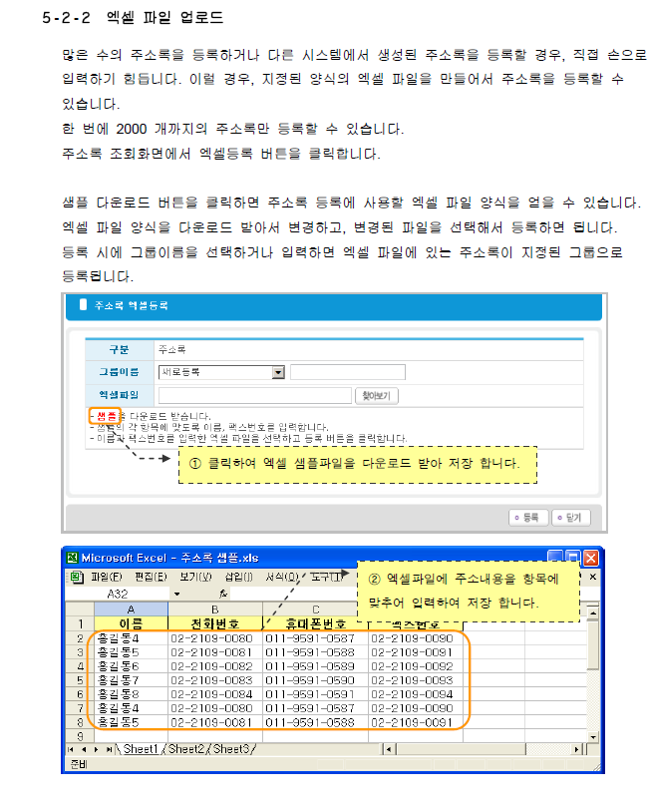Click the Excel workbook icon beside 파일 menu

pyautogui.click(x=75, y=577)
